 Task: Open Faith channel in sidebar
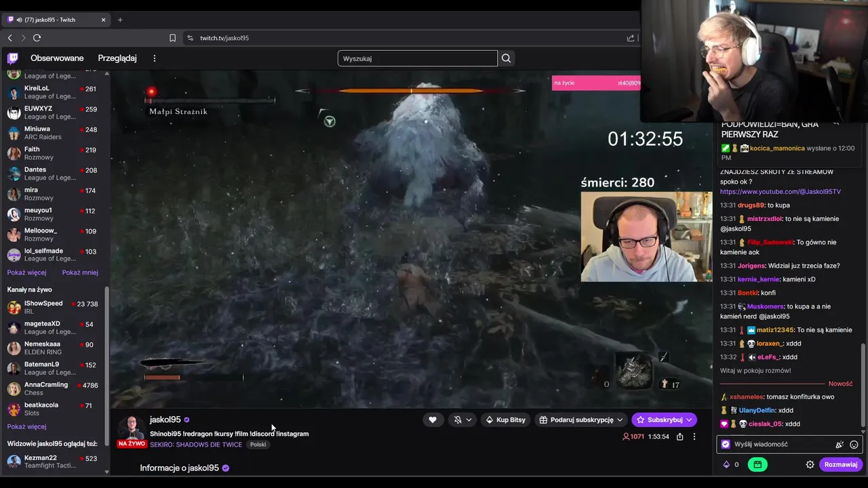click(53, 153)
